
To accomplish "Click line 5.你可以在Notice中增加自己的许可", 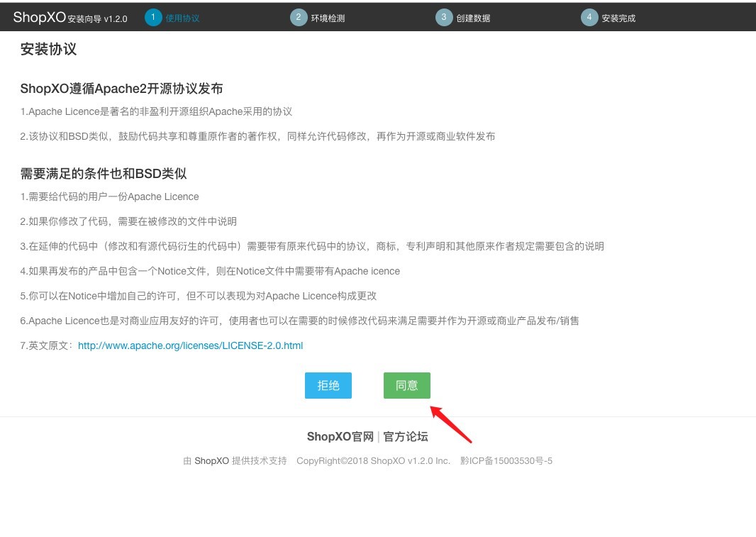I will pyautogui.click(x=198, y=297).
